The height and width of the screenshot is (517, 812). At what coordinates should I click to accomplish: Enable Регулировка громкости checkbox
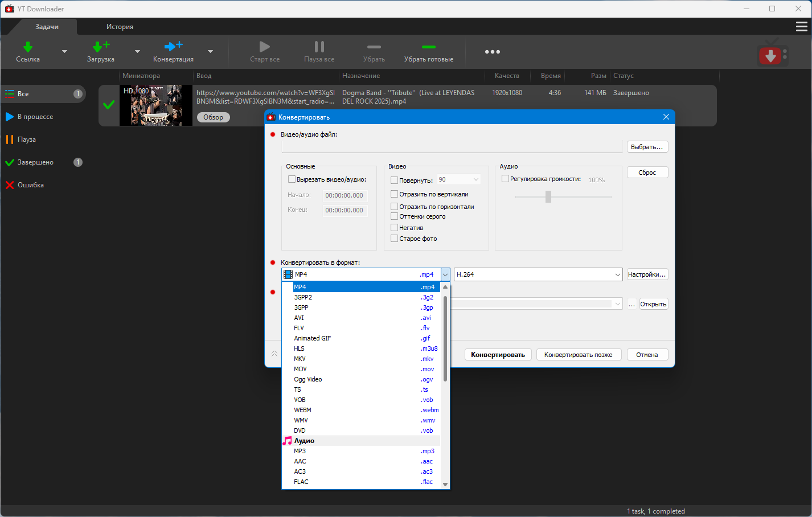click(x=505, y=179)
